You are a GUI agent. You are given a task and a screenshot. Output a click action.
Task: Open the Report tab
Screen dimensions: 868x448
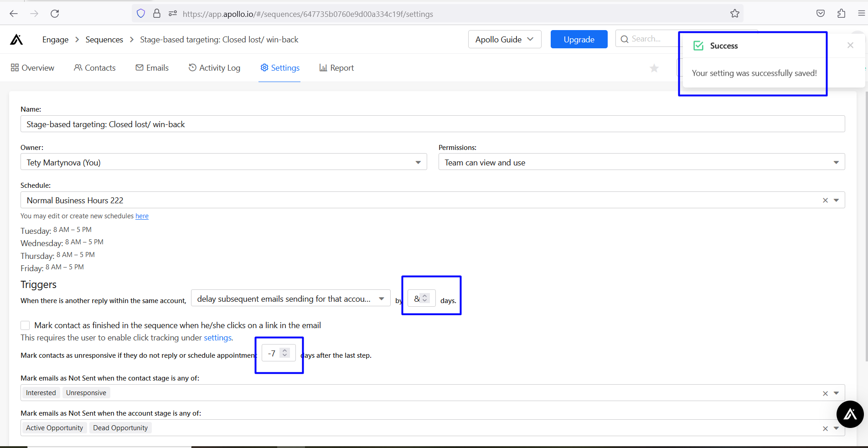[336, 68]
